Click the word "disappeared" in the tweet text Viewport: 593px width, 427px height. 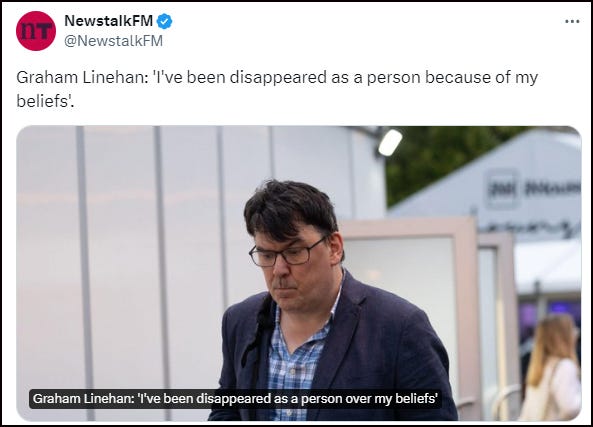pos(278,78)
